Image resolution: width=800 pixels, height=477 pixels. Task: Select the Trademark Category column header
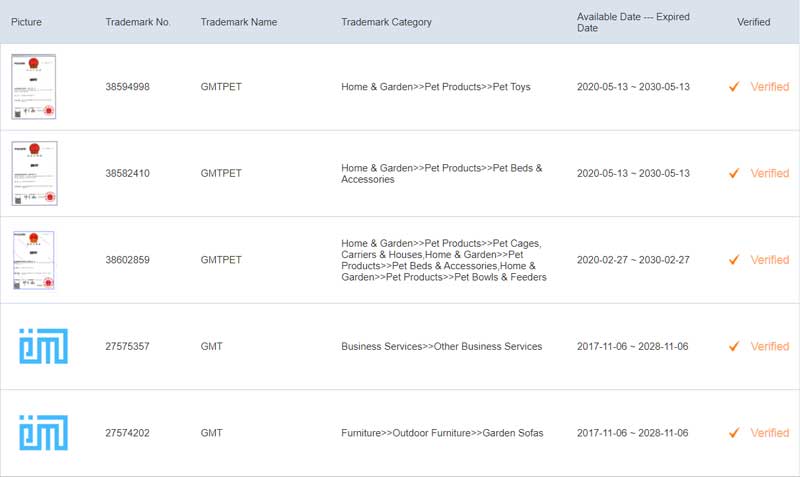[386, 22]
